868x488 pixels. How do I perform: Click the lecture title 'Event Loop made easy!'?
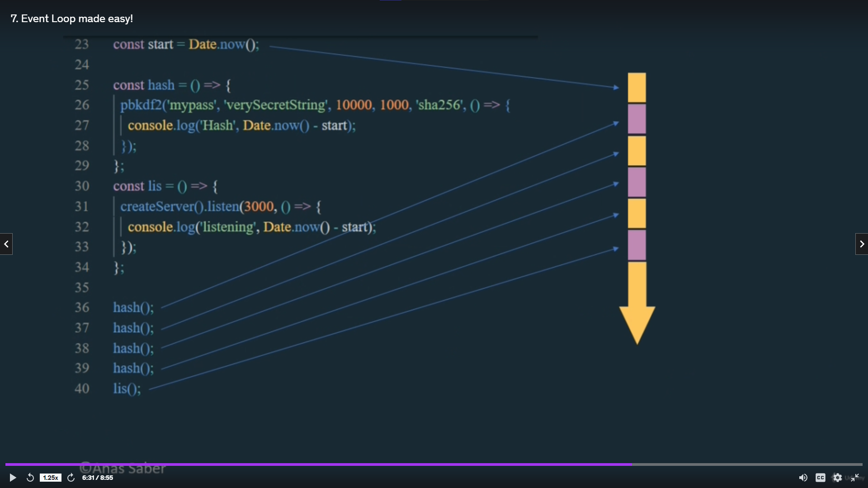[x=71, y=19]
